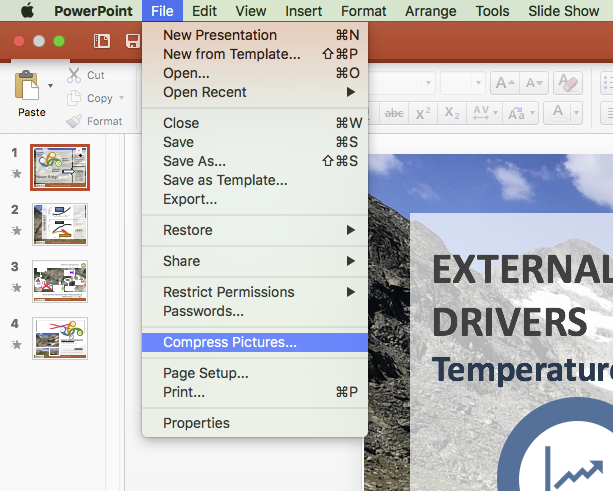The height and width of the screenshot is (491, 613).
Task: Expand the Open Recent submenu
Action: tap(255, 92)
